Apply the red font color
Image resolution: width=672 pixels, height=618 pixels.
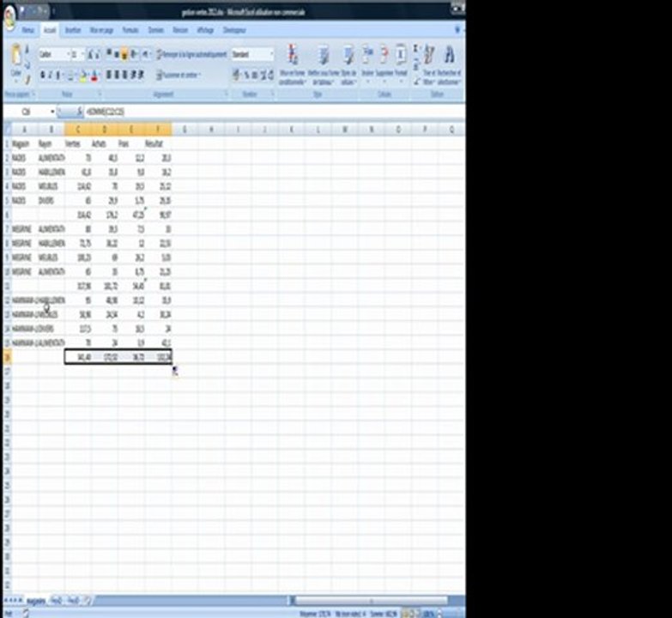tap(94, 76)
